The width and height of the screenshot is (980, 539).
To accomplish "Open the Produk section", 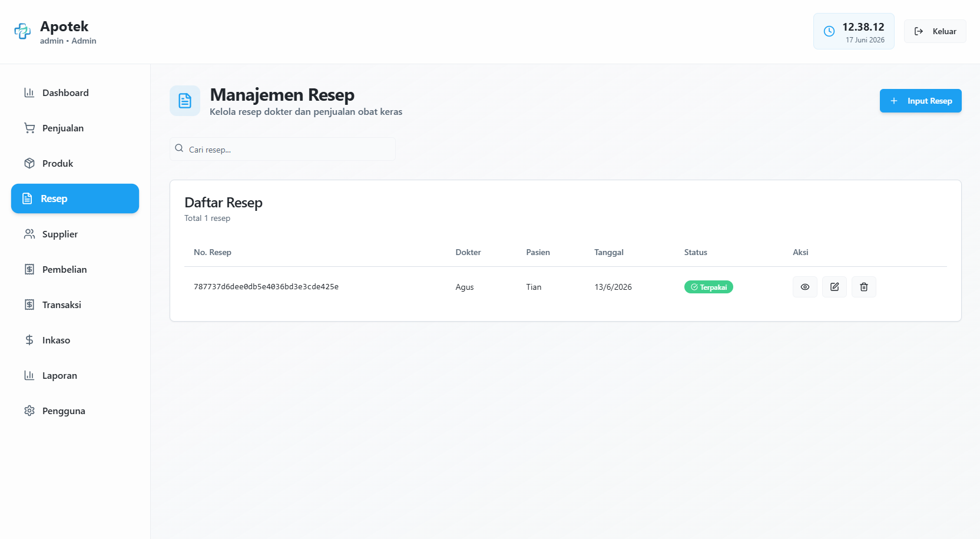I will [75, 163].
